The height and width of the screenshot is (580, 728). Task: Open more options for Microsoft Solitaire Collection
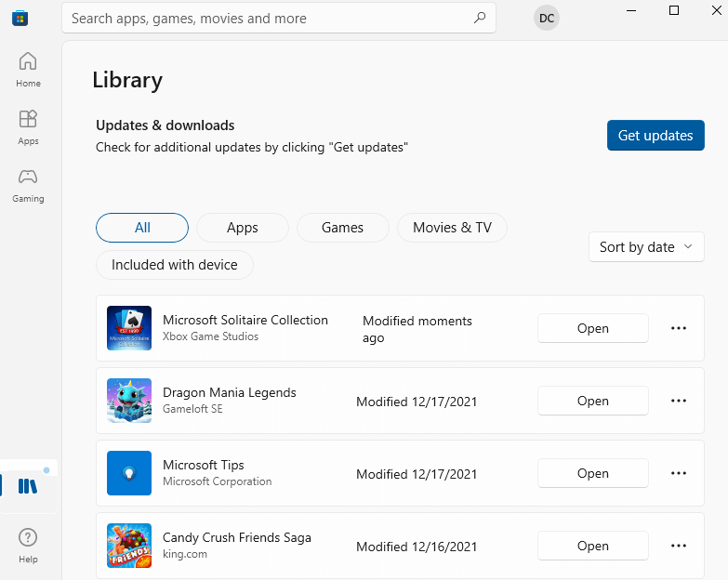pyautogui.click(x=679, y=328)
